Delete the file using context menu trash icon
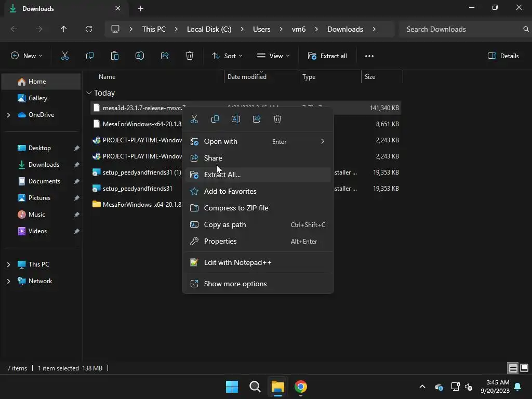The width and height of the screenshot is (532, 399). pyautogui.click(x=277, y=119)
